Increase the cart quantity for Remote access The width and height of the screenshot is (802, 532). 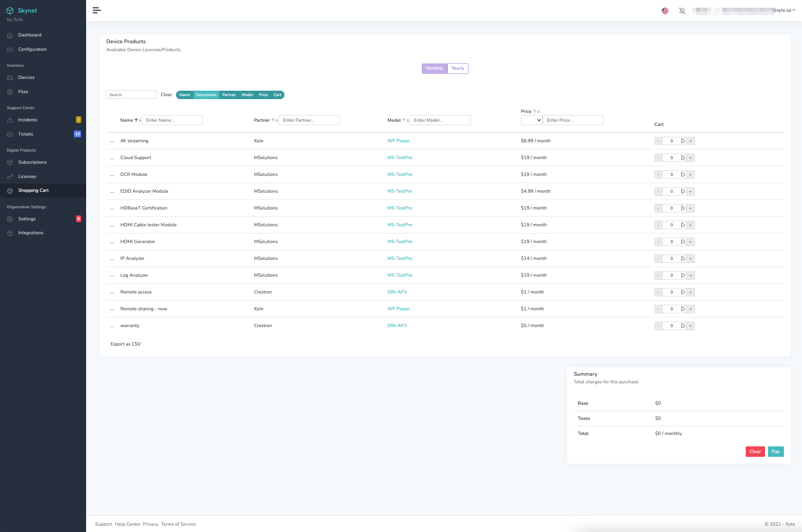(690, 292)
